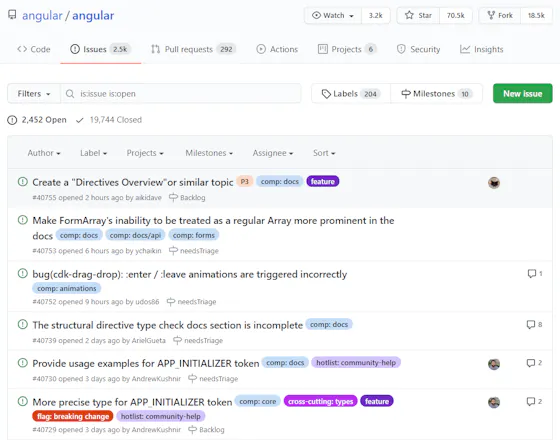Screen dimensions: 560x440
Task: Filter by the purple feature label on issue #40755
Action: [x=323, y=181]
